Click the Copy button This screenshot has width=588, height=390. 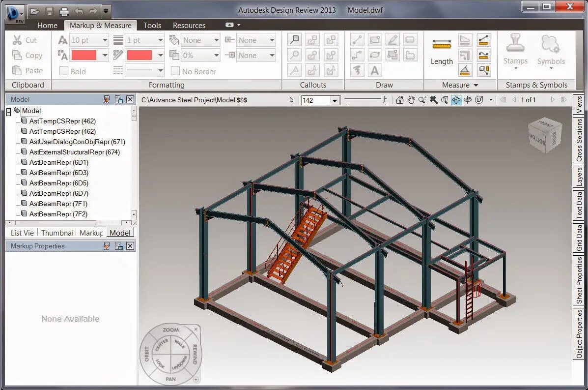(28, 55)
